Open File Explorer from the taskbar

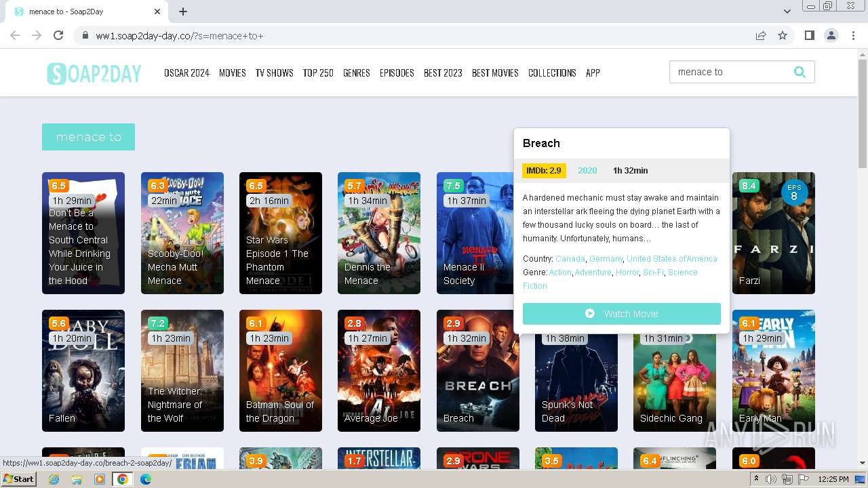77,479
